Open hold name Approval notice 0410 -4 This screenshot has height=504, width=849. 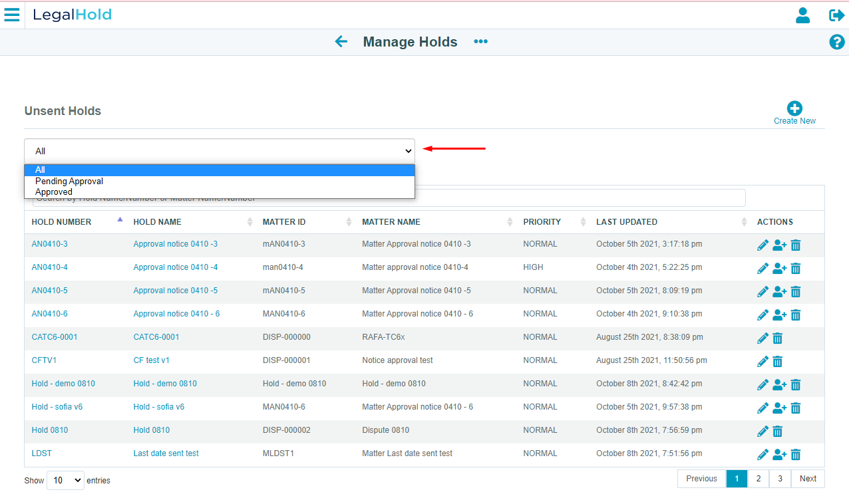tap(176, 267)
